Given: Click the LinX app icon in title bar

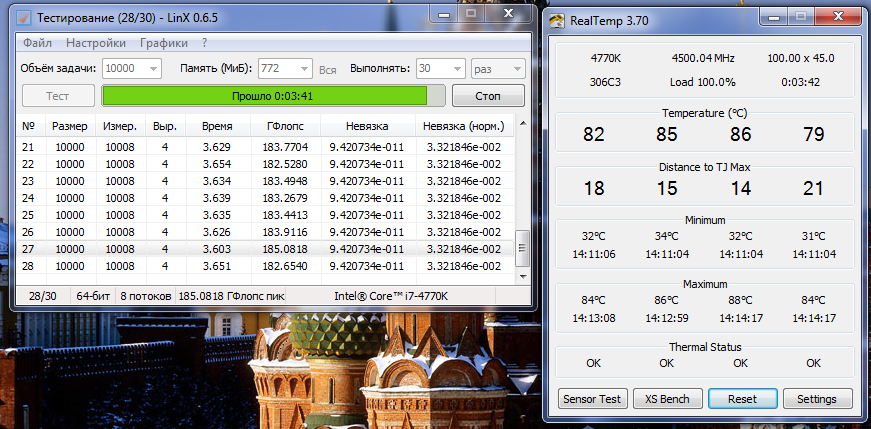Looking at the screenshot, I should [24, 17].
